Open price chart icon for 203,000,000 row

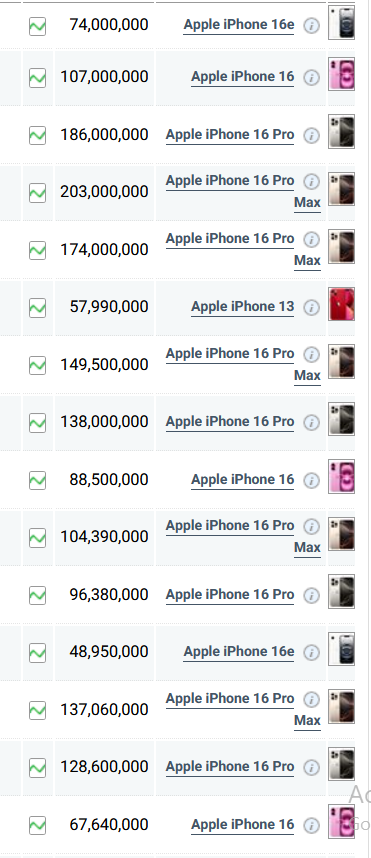37,193
